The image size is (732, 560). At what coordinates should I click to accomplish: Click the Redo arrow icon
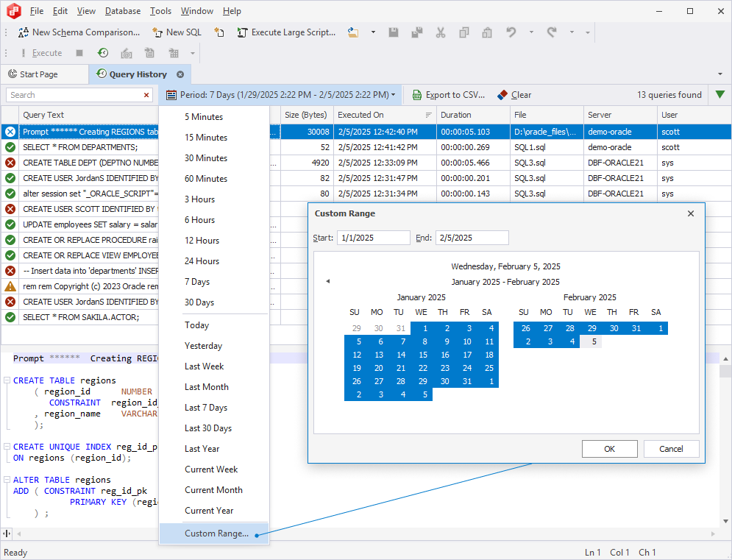(x=552, y=32)
